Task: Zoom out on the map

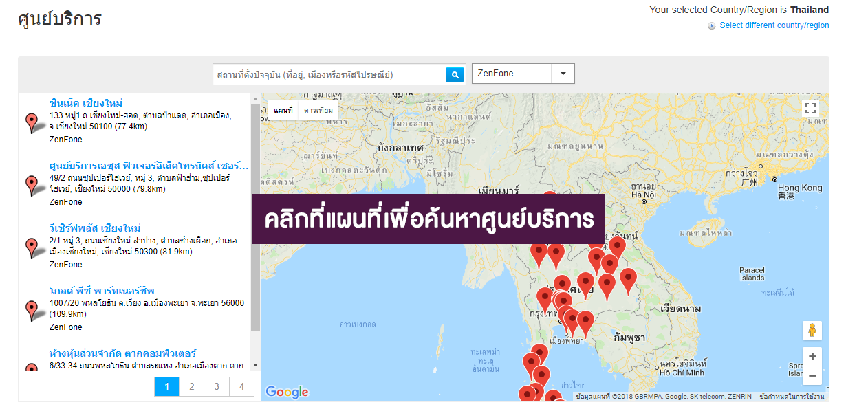Action: click(812, 376)
